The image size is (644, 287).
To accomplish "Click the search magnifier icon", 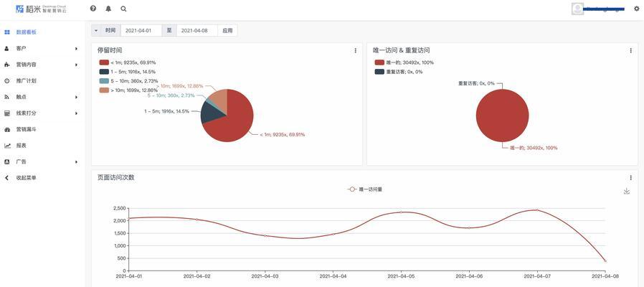I will (123, 9).
